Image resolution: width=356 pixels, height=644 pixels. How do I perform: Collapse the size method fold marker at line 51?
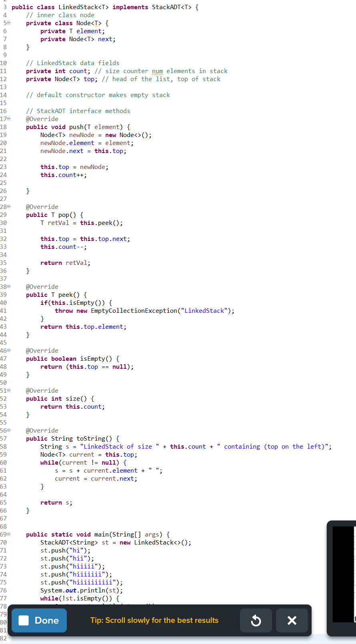[x=9, y=391]
